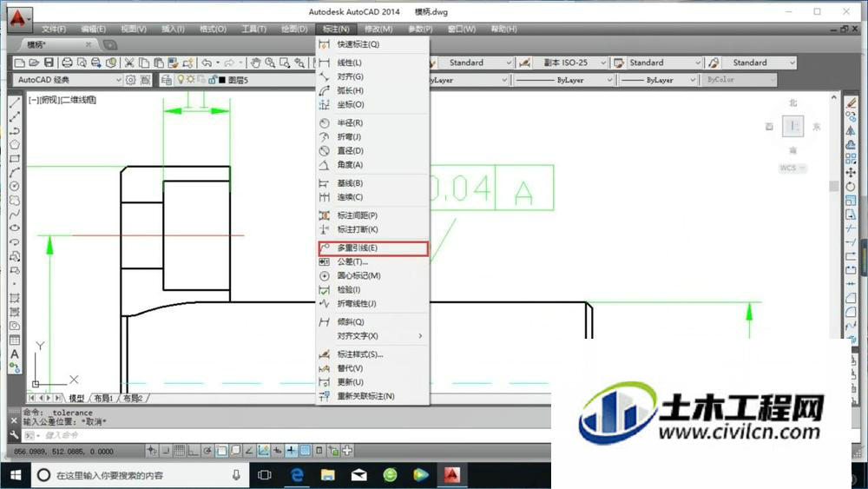Click the customize wrench icon by the command line

coord(15,435)
